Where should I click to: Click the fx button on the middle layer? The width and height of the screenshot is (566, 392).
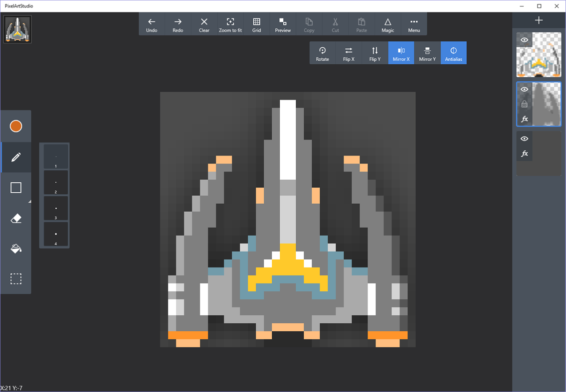(x=524, y=119)
